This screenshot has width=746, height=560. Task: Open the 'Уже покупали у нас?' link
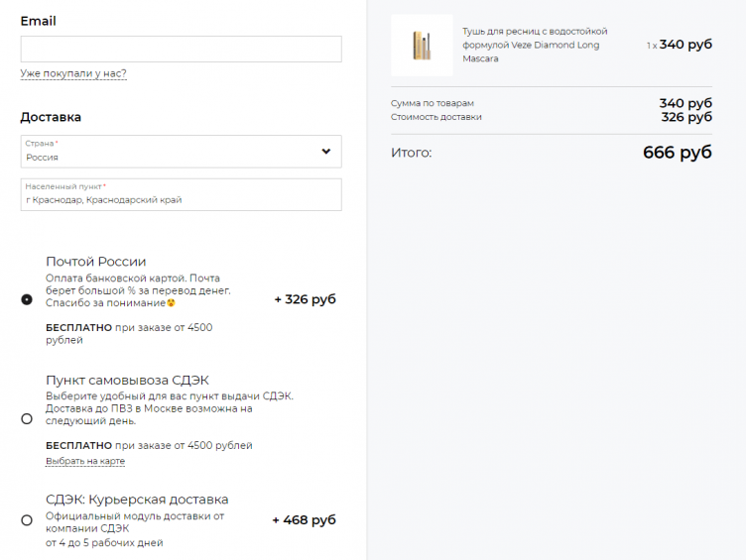click(x=73, y=73)
